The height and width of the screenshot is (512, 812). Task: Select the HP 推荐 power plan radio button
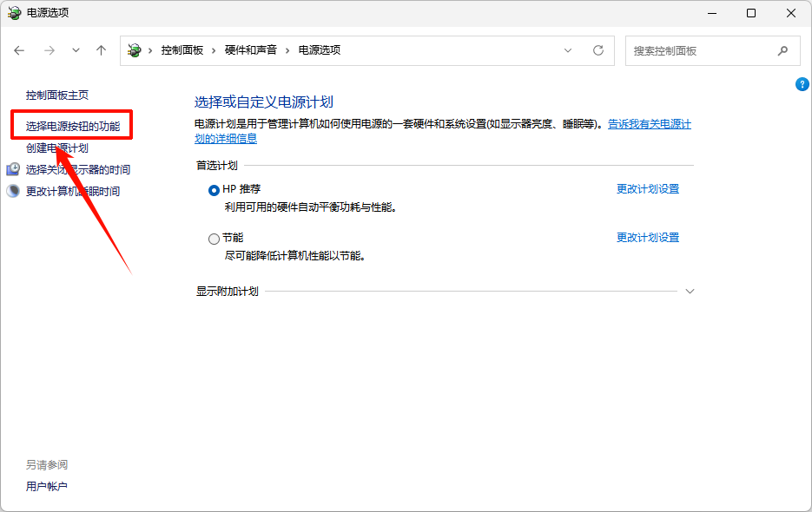pos(214,189)
